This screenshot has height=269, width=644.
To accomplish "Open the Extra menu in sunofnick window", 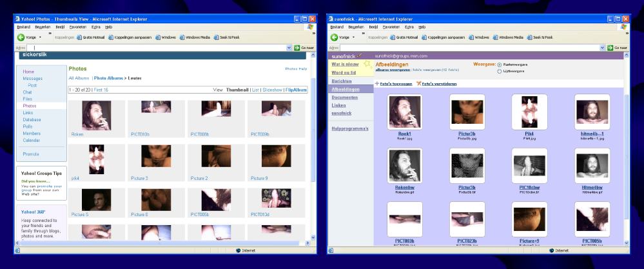I will [409, 27].
